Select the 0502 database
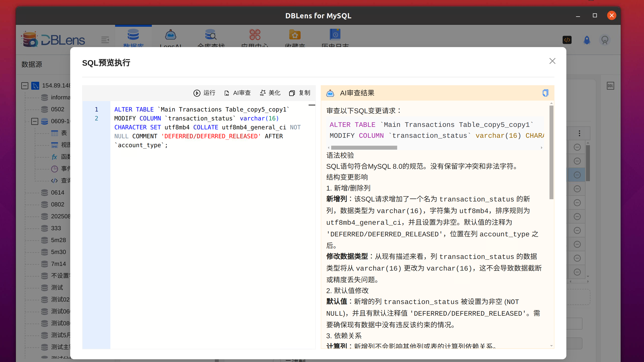The height and width of the screenshot is (362, 644). (x=57, y=109)
